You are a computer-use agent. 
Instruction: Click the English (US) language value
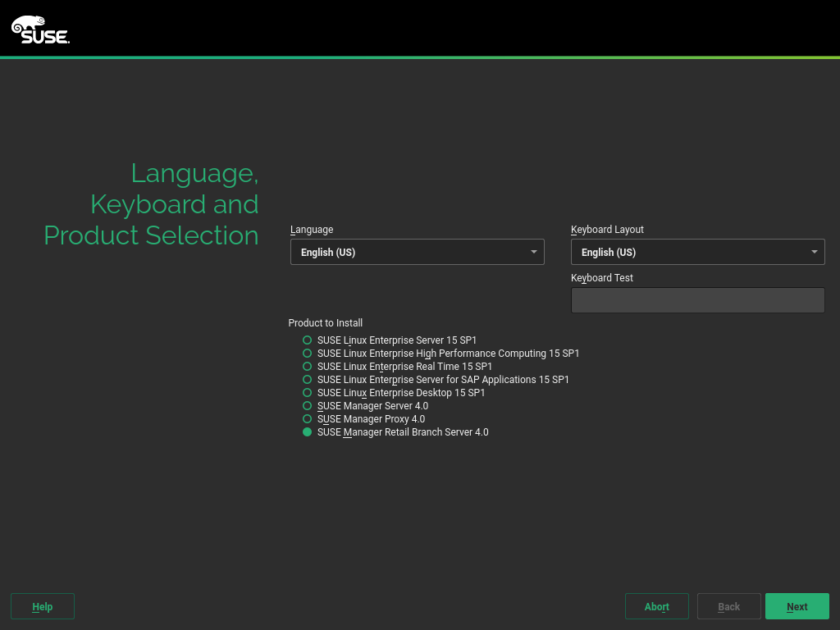coord(328,252)
